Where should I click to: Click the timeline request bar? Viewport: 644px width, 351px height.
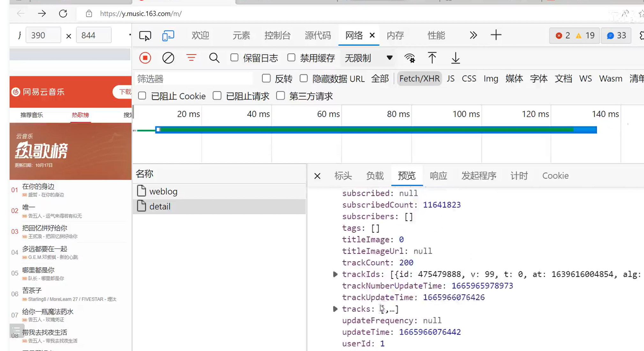[x=376, y=130]
